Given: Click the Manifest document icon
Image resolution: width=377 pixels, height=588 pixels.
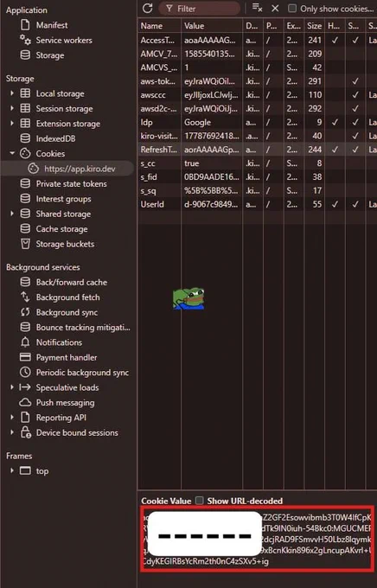Looking at the screenshot, I should (25, 25).
